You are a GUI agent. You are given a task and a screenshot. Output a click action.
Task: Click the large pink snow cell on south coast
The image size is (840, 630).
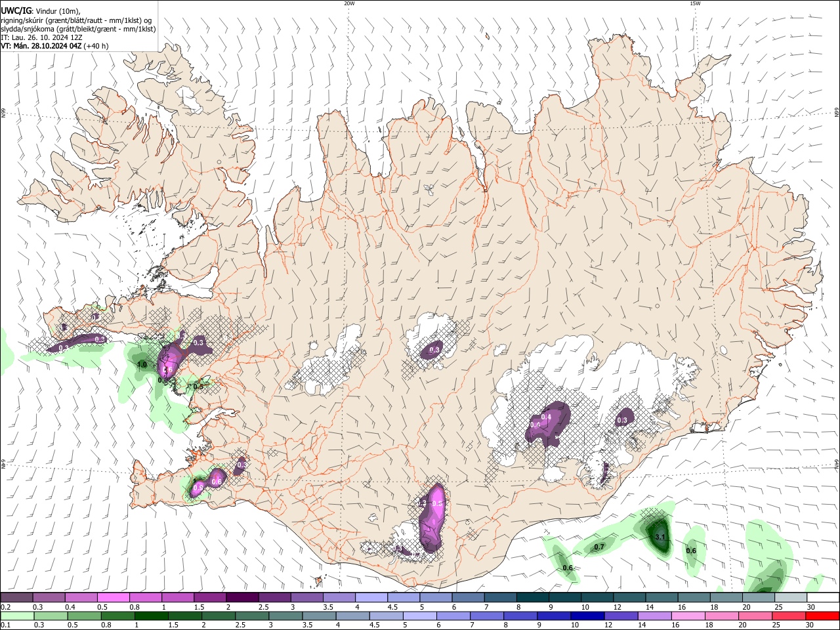tap(434, 517)
